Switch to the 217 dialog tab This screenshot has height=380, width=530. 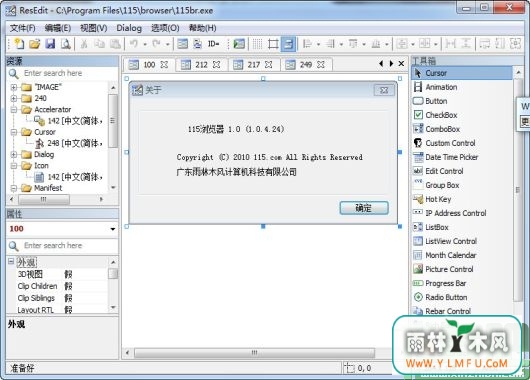253,65
